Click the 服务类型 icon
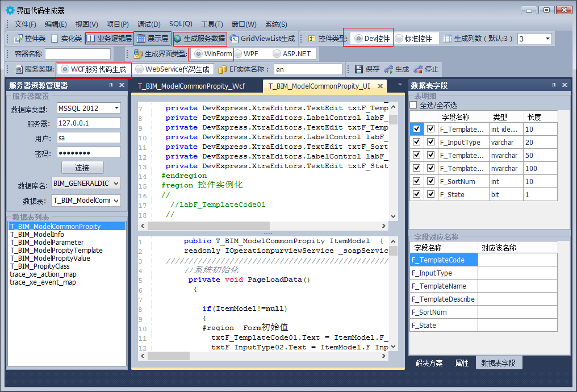577x392 pixels. pos(19,69)
